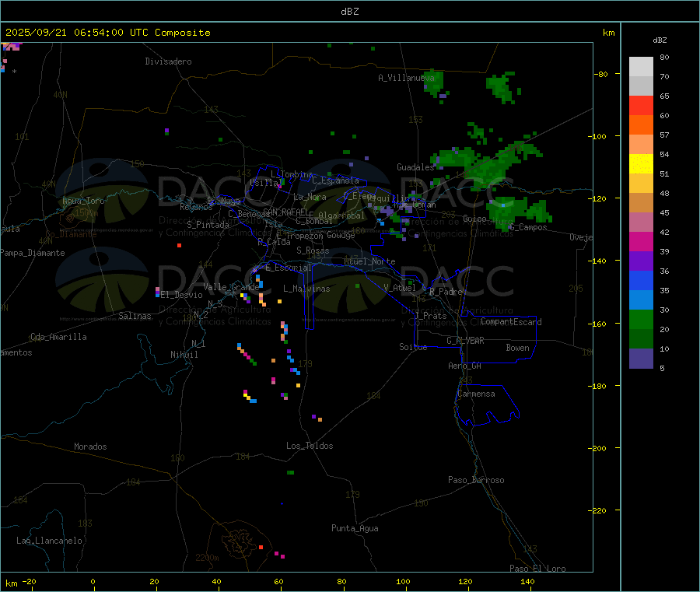The image size is (700, 592).
Task: Click the CompantEscard map label
Action: coord(511,322)
